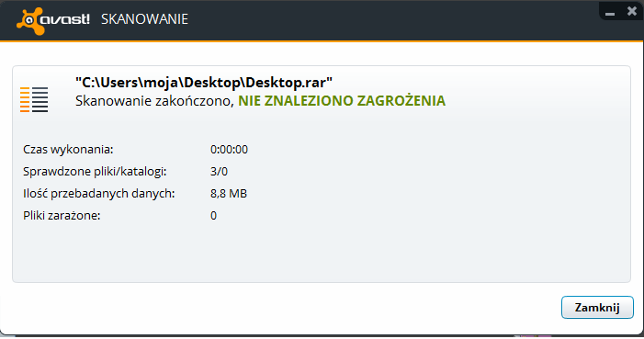Click the 8,8 MB data value
Screen dimensions: 644x339
[229, 194]
